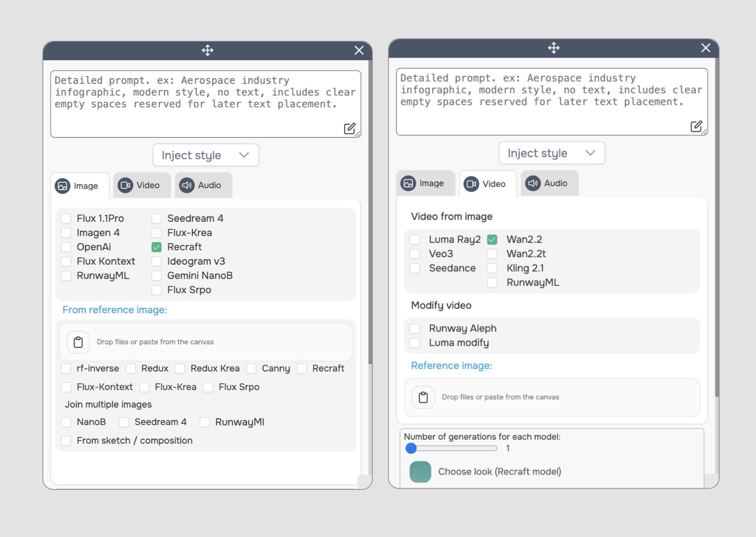Click the move handle on the left panel
This screenshot has height=537, width=756.
coord(207,50)
